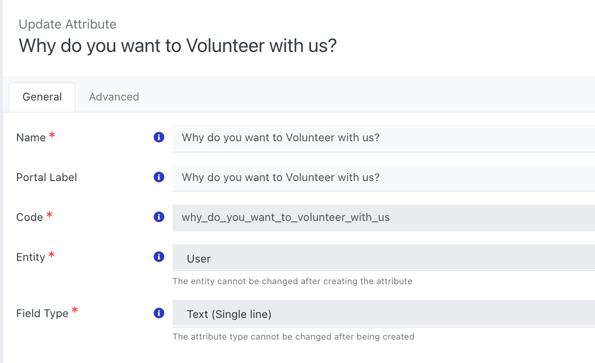Click the Name field label
The image size is (595, 363).
point(31,137)
